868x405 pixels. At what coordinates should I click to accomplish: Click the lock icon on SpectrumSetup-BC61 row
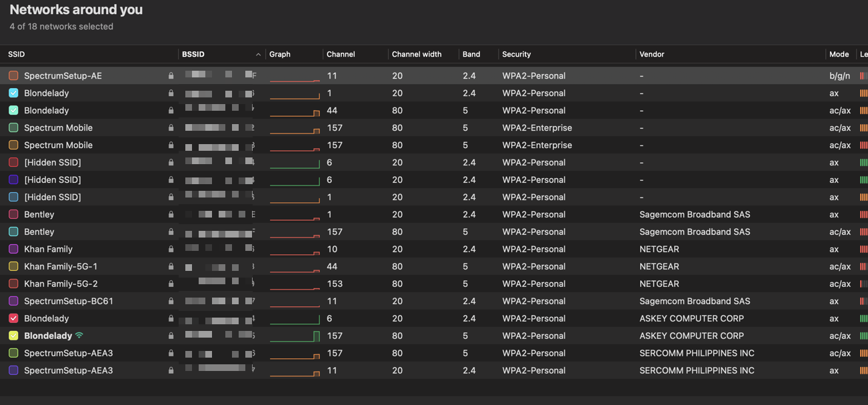[171, 301]
